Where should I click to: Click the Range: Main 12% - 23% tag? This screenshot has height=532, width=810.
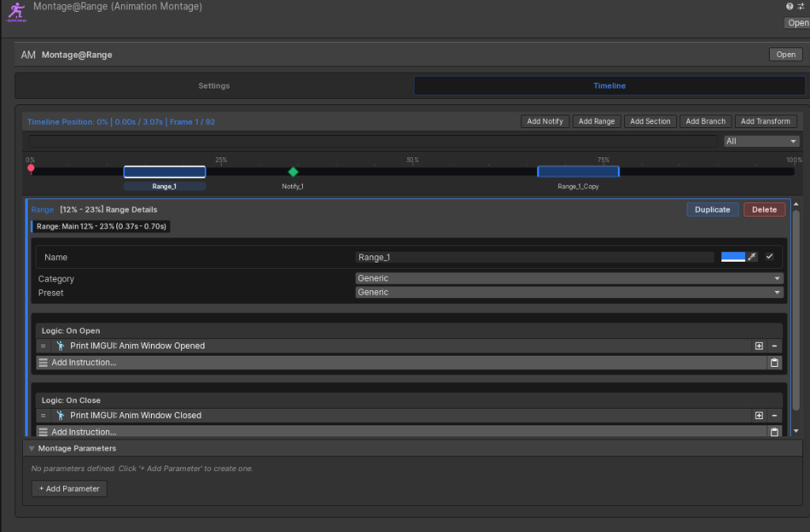pyautogui.click(x=100, y=226)
